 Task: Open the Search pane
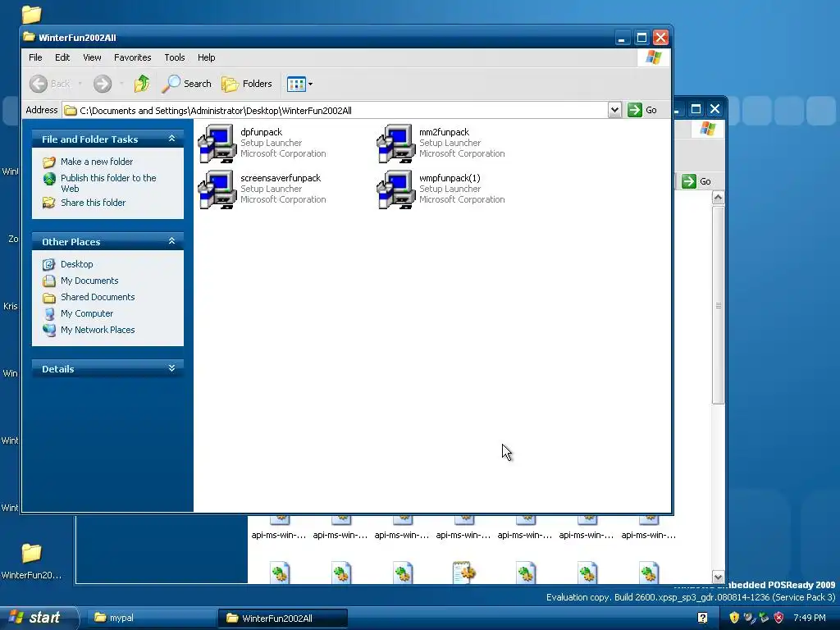coord(186,84)
